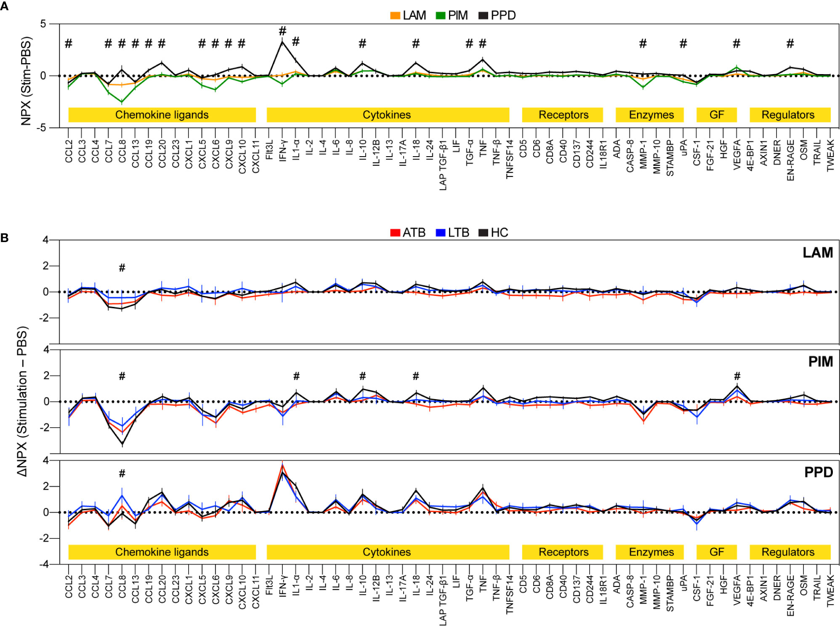Click the IFN-γ peak in the PPD subplot
This screenshot has width=840, height=626.
click(x=282, y=465)
